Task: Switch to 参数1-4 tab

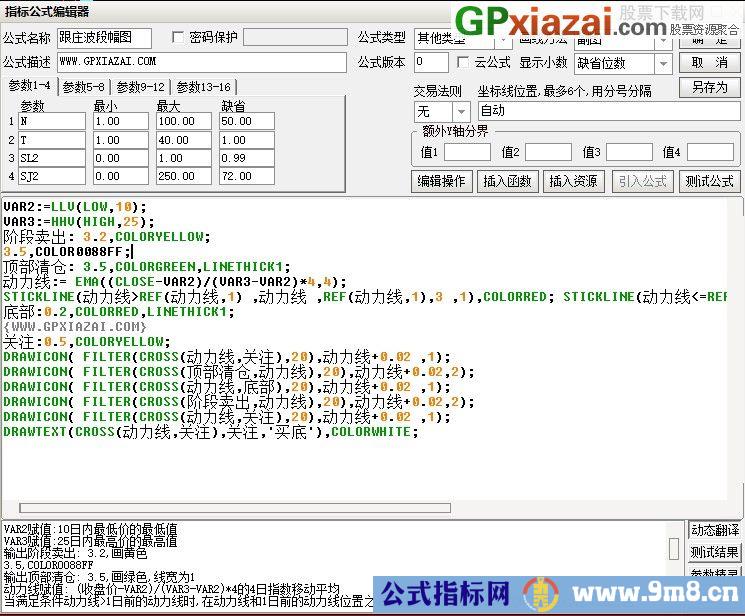Action: (29, 86)
